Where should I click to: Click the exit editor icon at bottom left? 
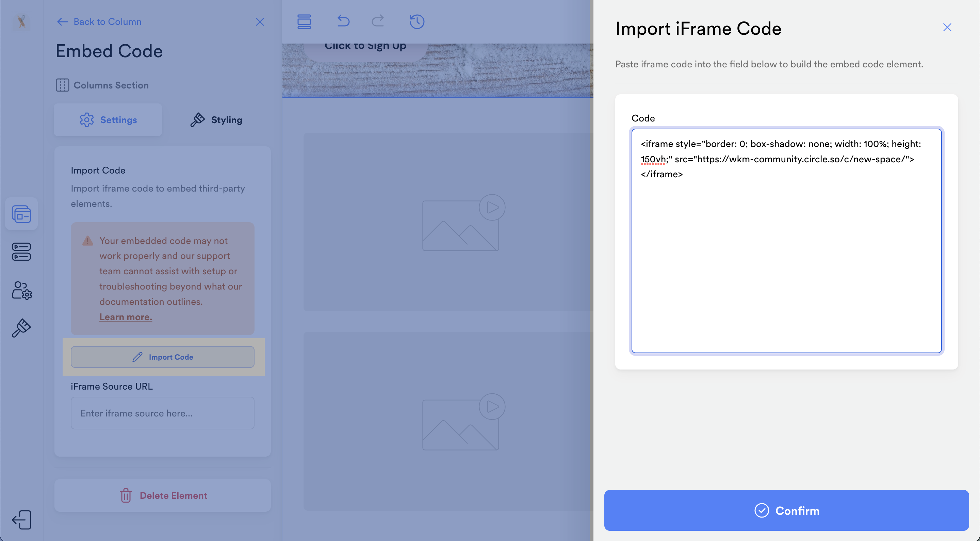tap(21, 520)
